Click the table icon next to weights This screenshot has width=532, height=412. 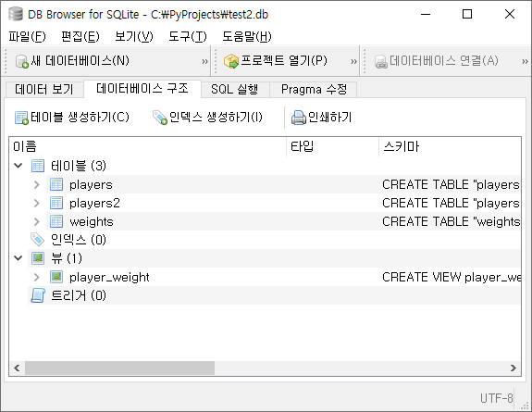click(56, 221)
